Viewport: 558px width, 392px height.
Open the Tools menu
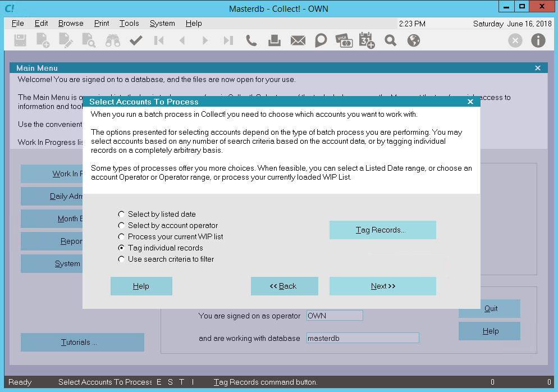pyautogui.click(x=129, y=23)
